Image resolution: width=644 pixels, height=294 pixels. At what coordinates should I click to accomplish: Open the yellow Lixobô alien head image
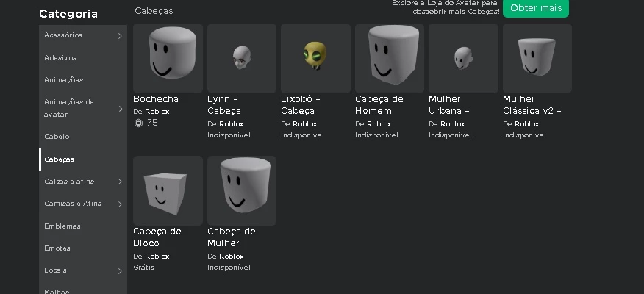[315, 58]
